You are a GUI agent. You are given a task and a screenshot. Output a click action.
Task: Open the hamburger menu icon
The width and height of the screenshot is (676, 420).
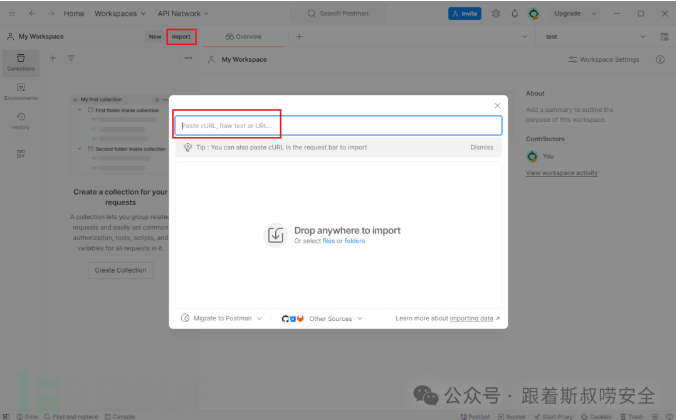pyautogui.click(x=12, y=14)
